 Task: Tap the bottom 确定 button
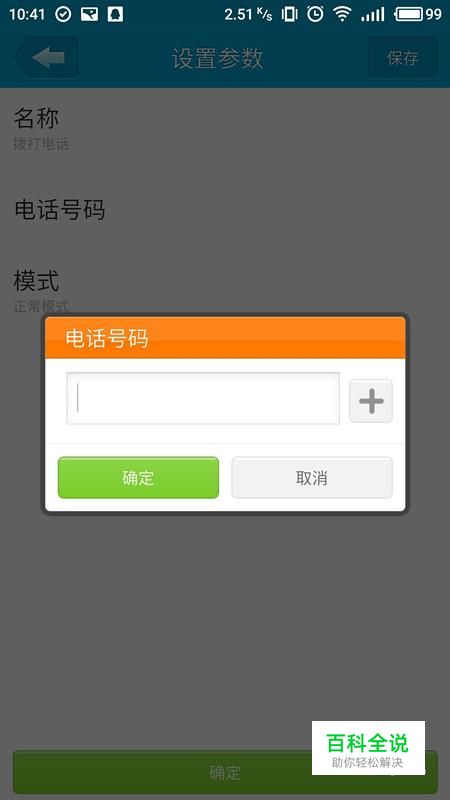(x=225, y=772)
